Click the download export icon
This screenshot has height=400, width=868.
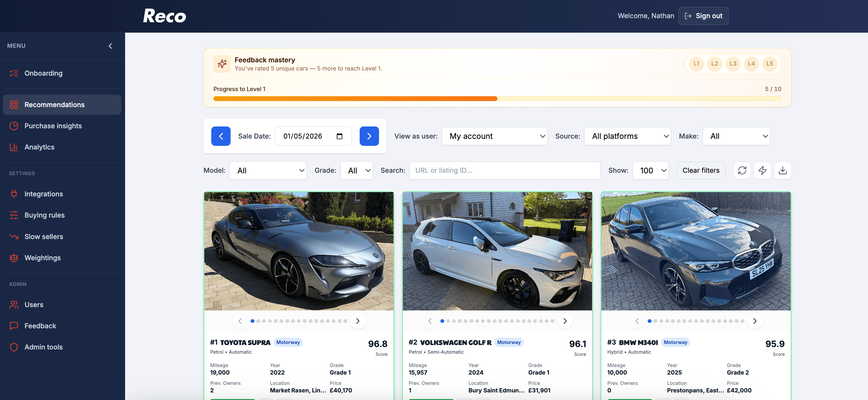pos(782,171)
